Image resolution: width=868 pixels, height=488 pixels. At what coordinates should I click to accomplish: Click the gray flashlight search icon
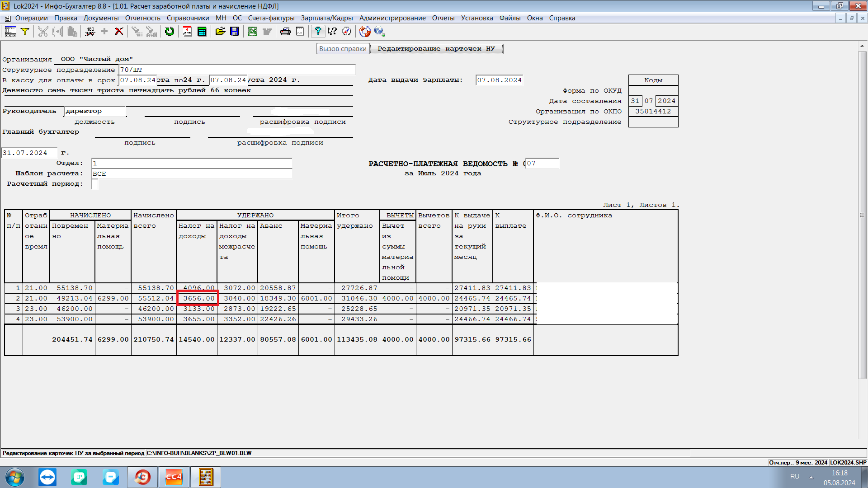(x=137, y=31)
